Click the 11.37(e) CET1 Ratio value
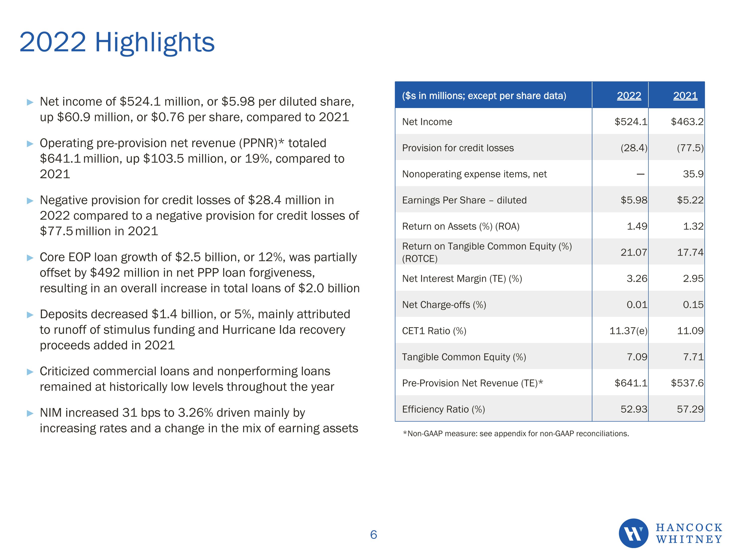 coord(628,331)
